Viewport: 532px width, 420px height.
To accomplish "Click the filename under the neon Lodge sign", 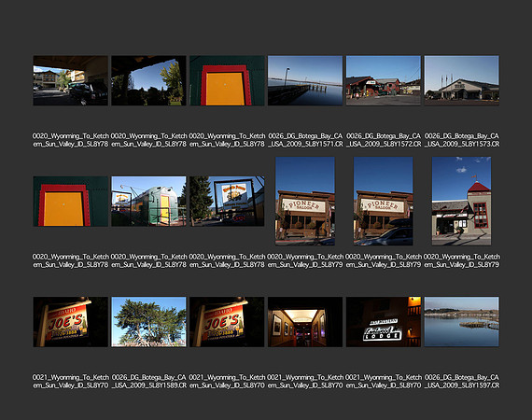I will (x=384, y=382).
